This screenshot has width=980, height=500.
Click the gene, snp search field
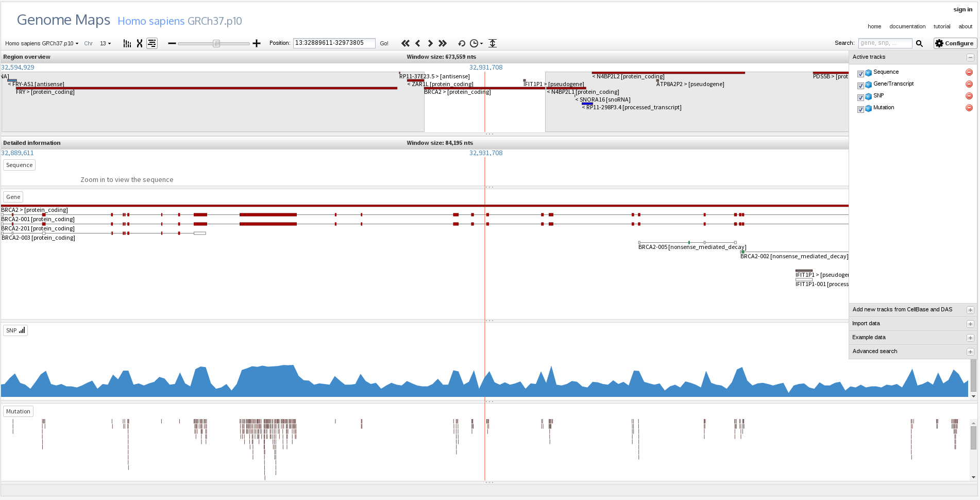885,43
